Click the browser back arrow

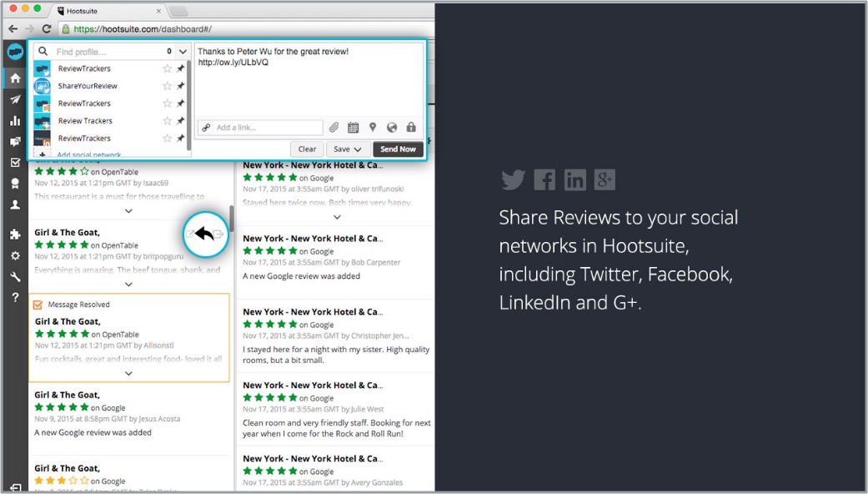pyautogui.click(x=13, y=29)
